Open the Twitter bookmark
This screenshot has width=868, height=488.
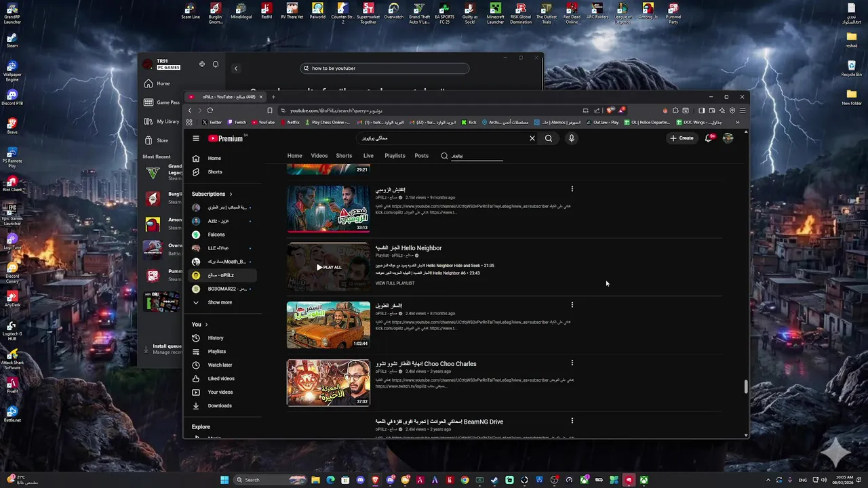point(212,123)
